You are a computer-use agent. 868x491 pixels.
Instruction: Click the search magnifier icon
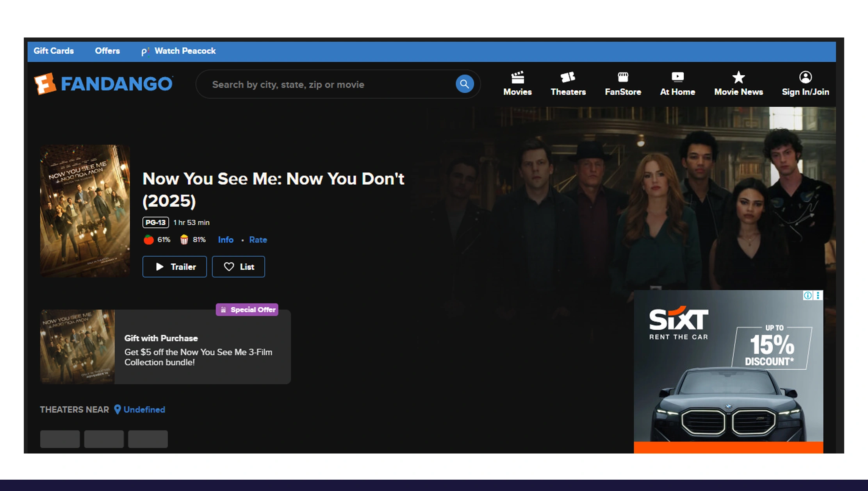(x=464, y=84)
